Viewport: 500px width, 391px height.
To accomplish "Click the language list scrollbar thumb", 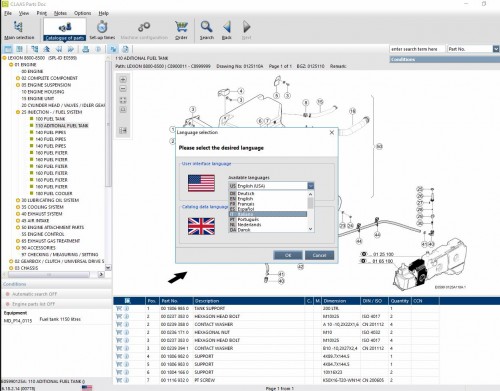I will (x=310, y=203).
